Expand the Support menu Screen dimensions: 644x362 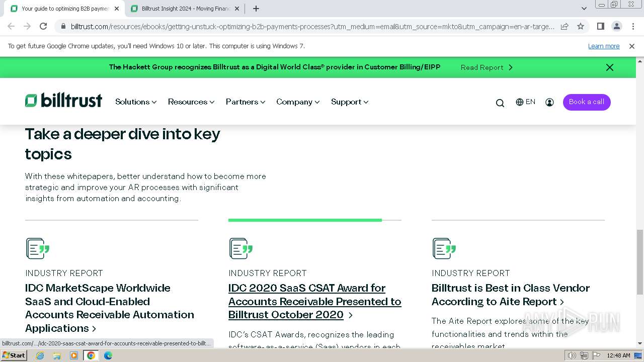pyautogui.click(x=350, y=102)
